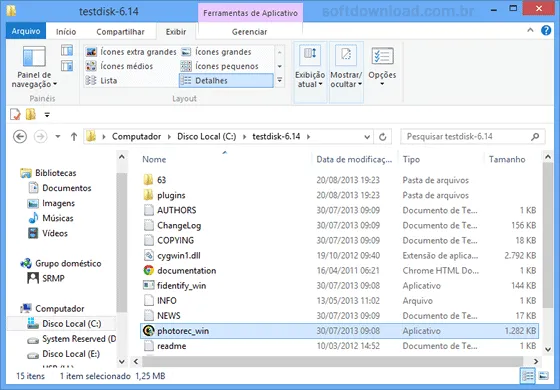Select Ícones grandes layout
Screen dimensions: 560x390
click(x=216, y=52)
